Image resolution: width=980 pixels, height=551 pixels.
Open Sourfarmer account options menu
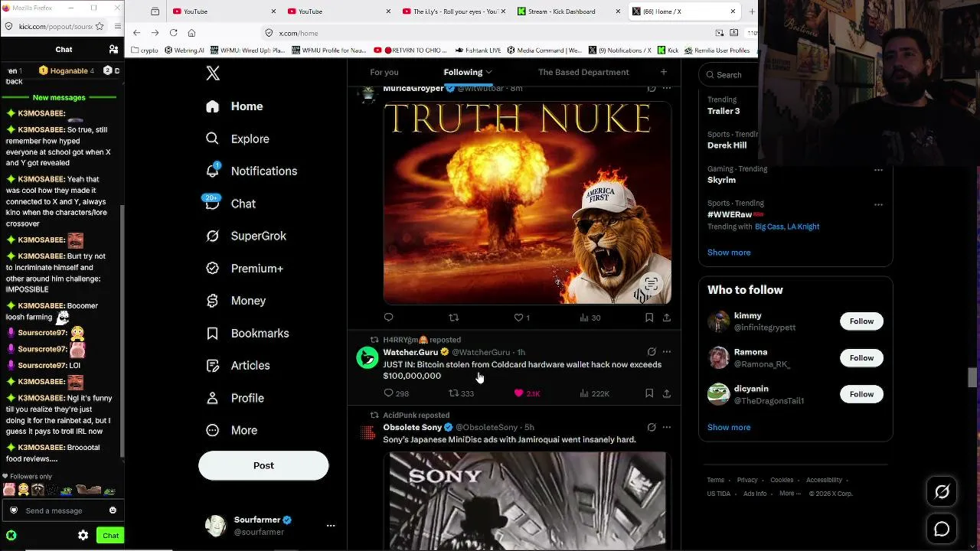pos(331,526)
